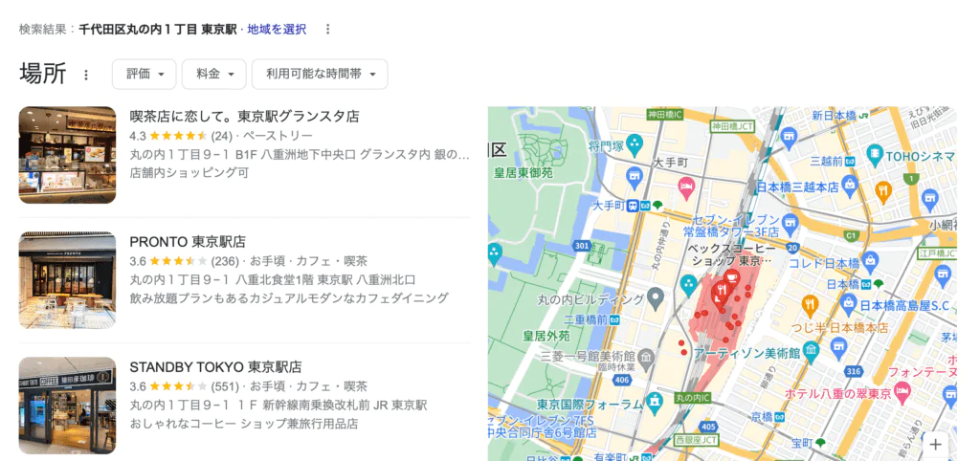The height and width of the screenshot is (461, 980).
Task: Click the STANDBY TOKYO storefront photo thumbnail
Action: (68, 406)
